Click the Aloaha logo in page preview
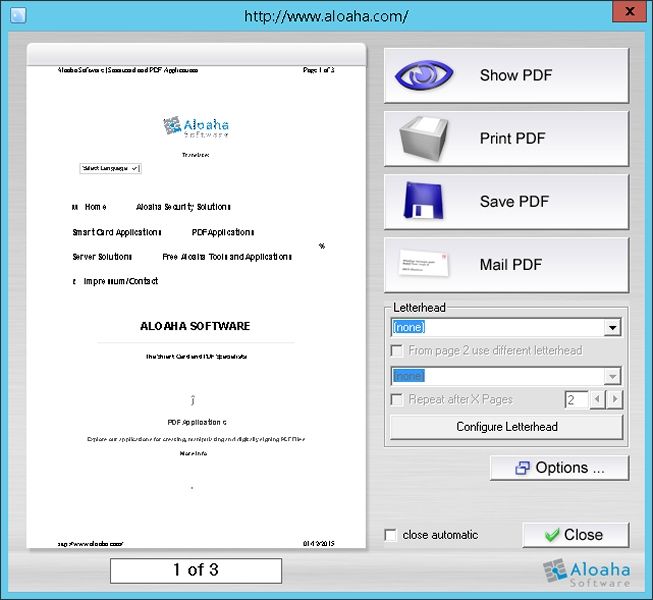 pos(196,127)
